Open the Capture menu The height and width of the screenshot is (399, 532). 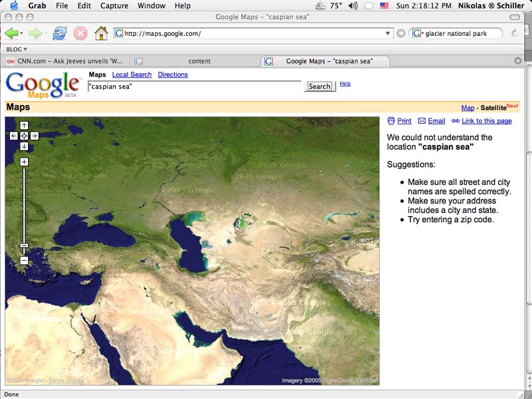(114, 5)
